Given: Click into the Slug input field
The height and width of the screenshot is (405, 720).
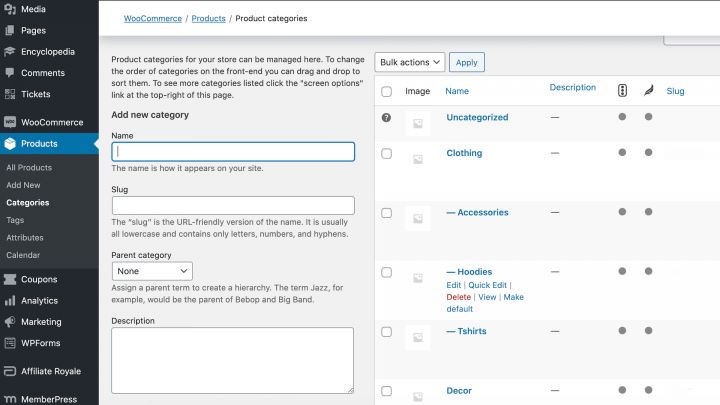Looking at the screenshot, I should (233, 205).
